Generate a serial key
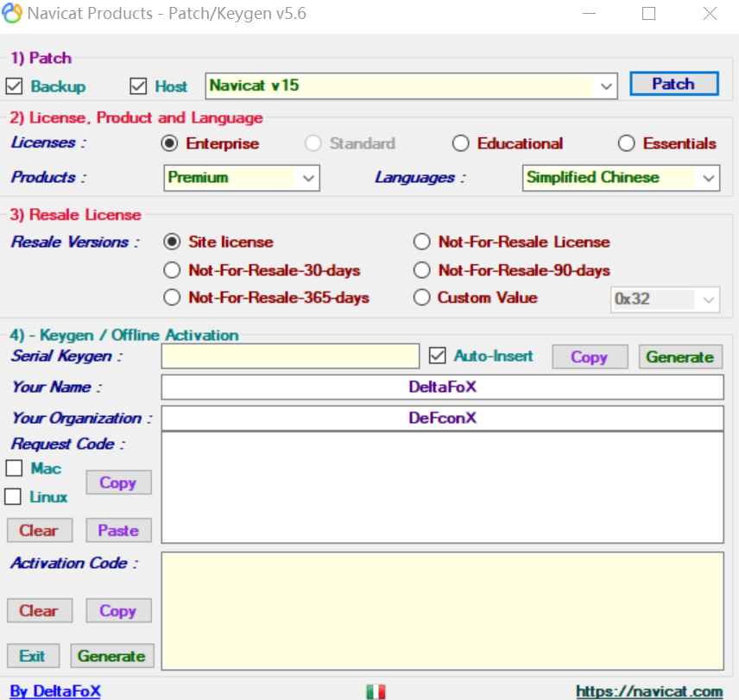 [680, 357]
